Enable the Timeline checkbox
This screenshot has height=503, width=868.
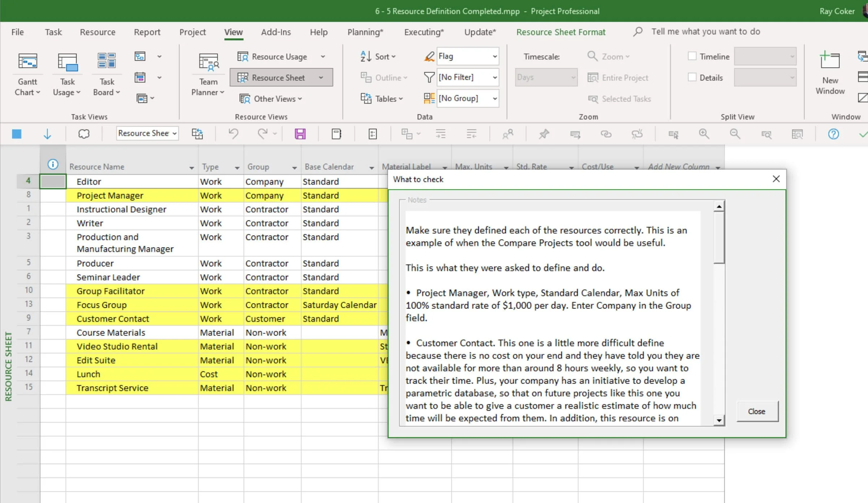[693, 56]
